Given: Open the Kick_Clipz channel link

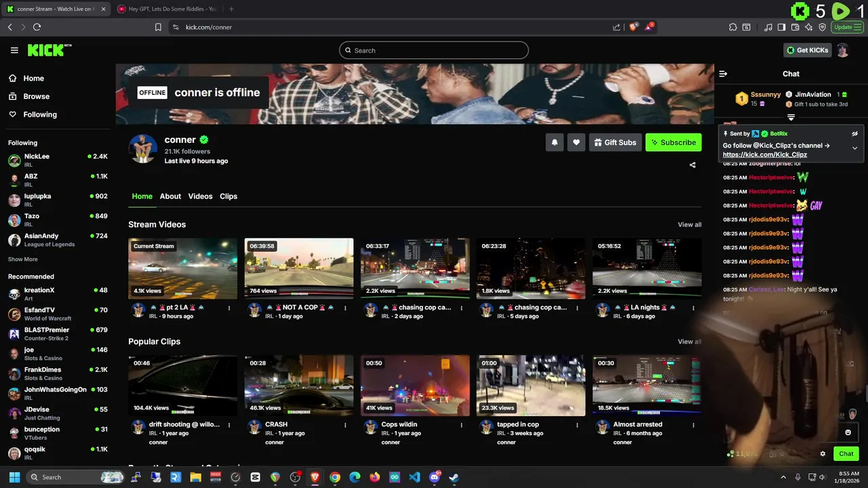Looking at the screenshot, I should tap(765, 155).
